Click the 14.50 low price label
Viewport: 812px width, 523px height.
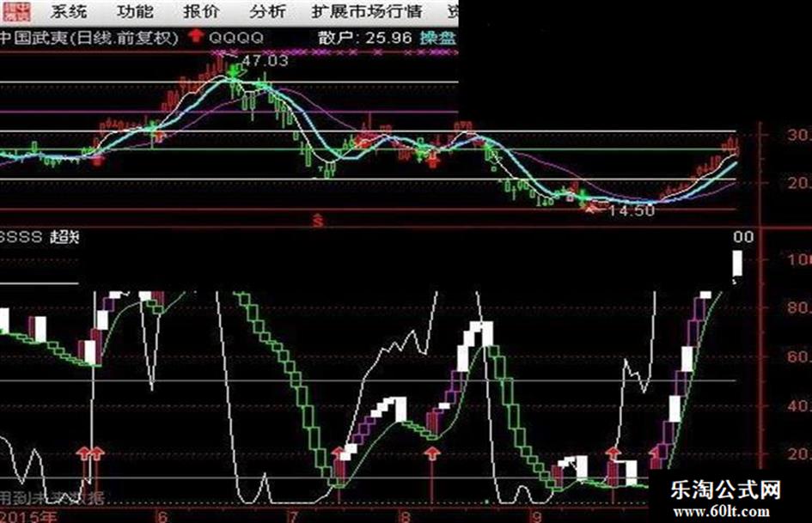click(x=632, y=210)
